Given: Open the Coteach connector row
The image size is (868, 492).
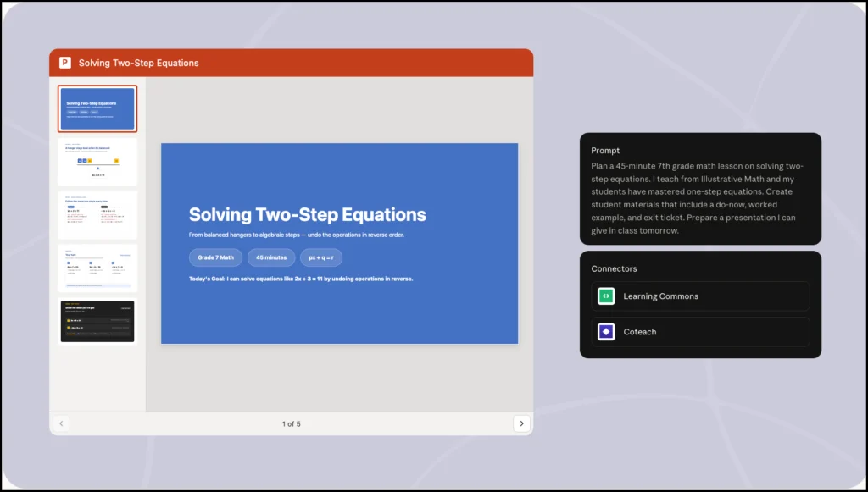Looking at the screenshot, I should point(700,332).
